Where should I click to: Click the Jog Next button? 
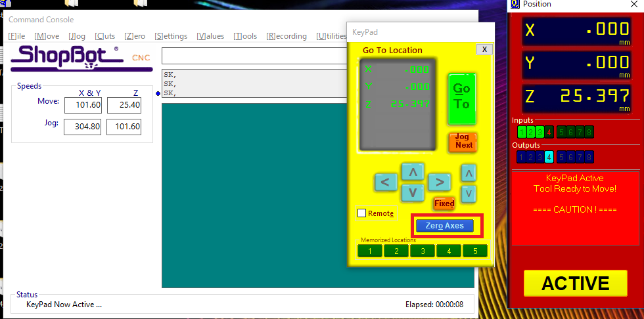tap(463, 142)
